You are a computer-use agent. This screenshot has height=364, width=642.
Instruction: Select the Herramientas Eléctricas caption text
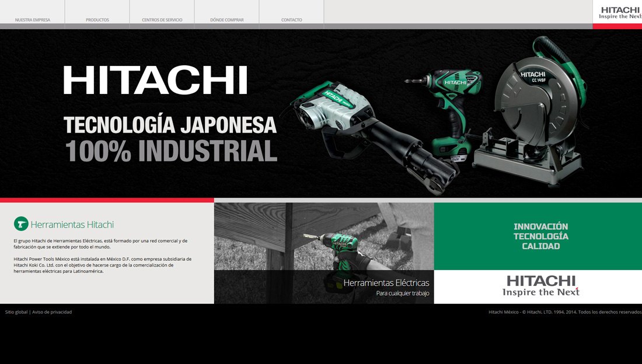pos(386,282)
